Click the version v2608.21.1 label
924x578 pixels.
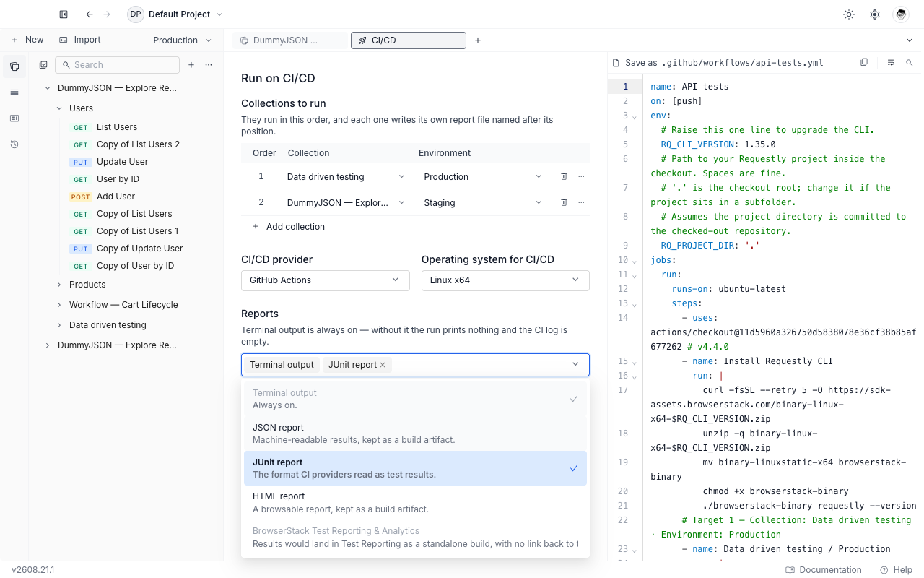pos(33,570)
